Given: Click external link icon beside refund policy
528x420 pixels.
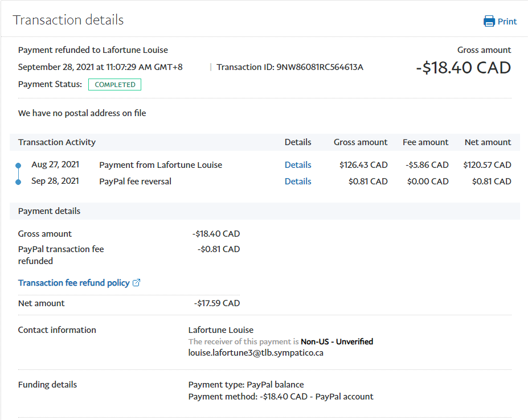Looking at the screenshot, I should click(136, 283).
